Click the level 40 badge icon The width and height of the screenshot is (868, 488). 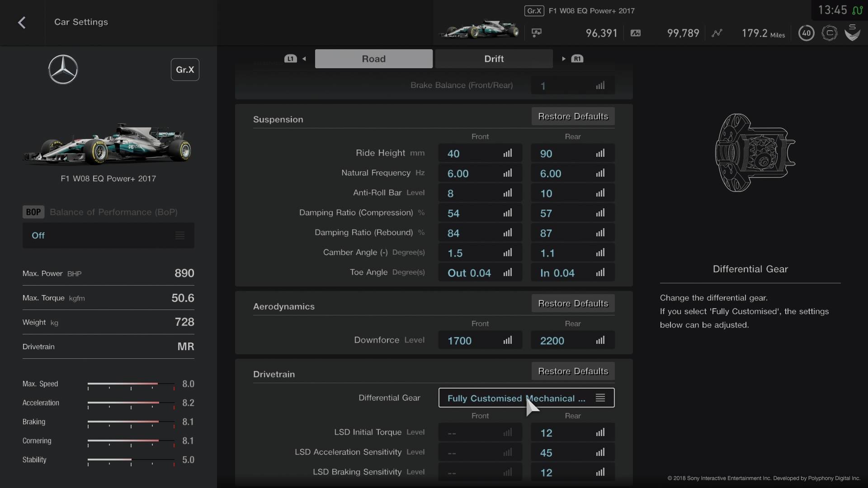[x=806, y=33]
